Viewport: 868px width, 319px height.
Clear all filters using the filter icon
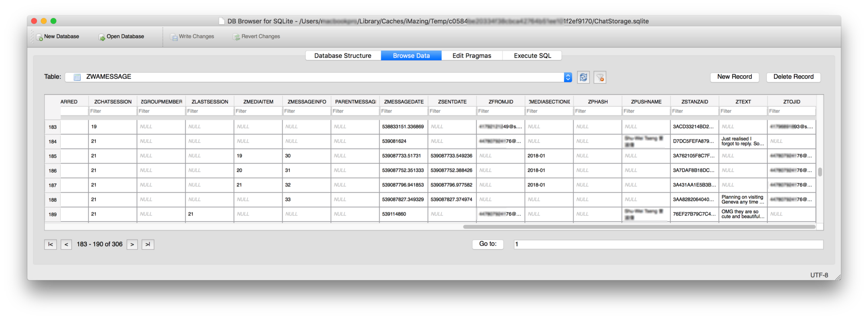coord(600,77)
